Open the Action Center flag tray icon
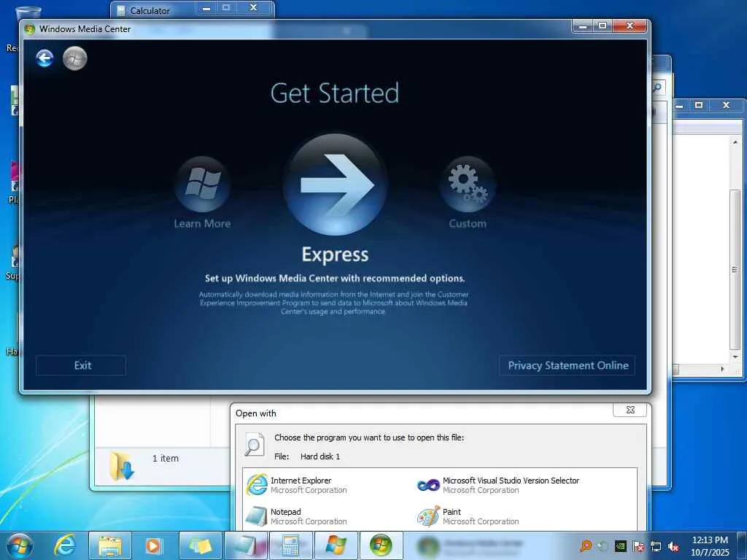 (x=638, y=546)
